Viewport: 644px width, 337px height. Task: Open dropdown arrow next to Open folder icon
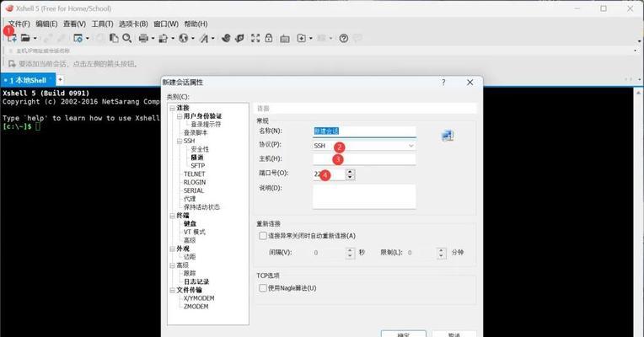(x=35, y=38)
